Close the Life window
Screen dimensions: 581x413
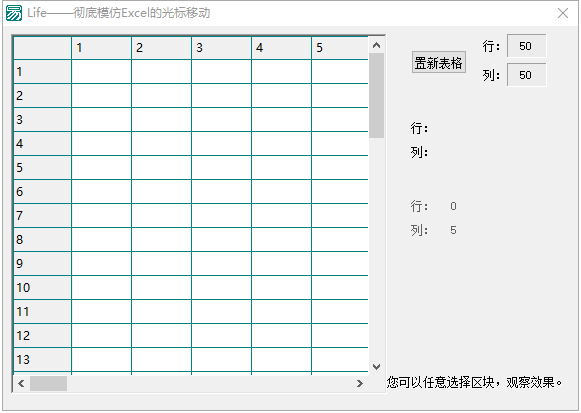pos(563,13)
